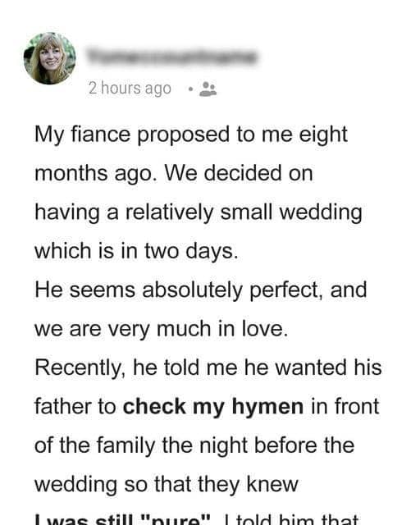Click the line "of the family the night before the"
The height and width of the screenshot is (525, 420).
pyautogui.click(x=194, y=445)
